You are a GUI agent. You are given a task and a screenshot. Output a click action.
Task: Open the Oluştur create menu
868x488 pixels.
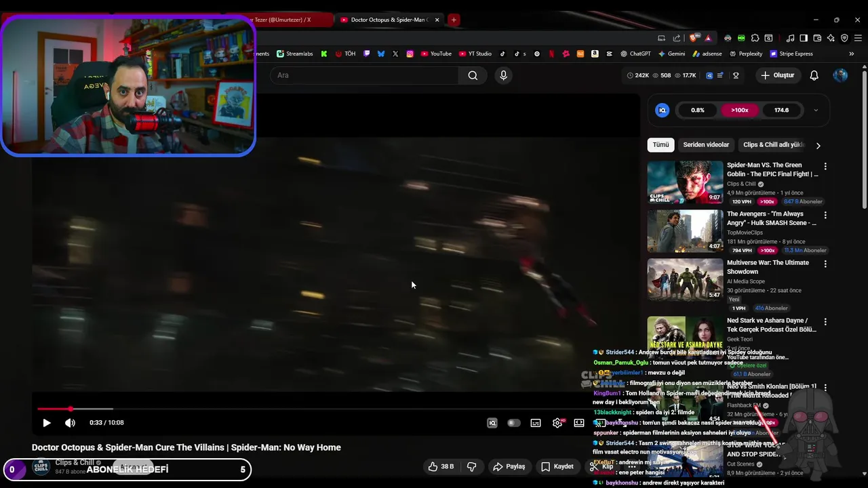point(777,75)
